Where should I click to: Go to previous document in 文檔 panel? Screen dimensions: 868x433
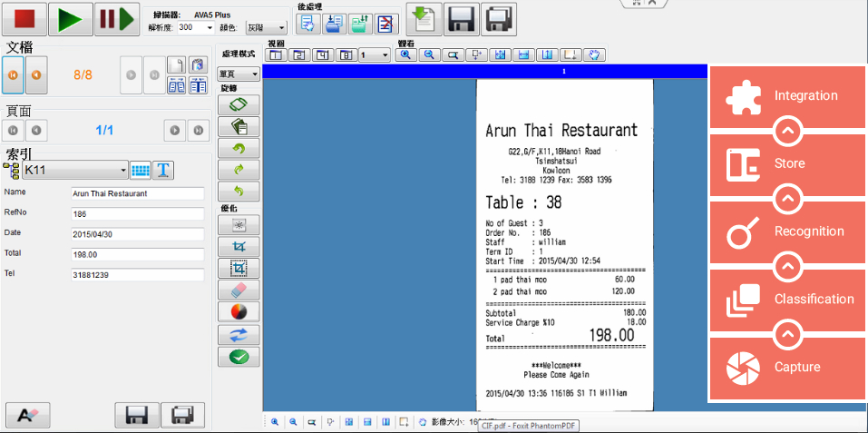tap(36, 74)
